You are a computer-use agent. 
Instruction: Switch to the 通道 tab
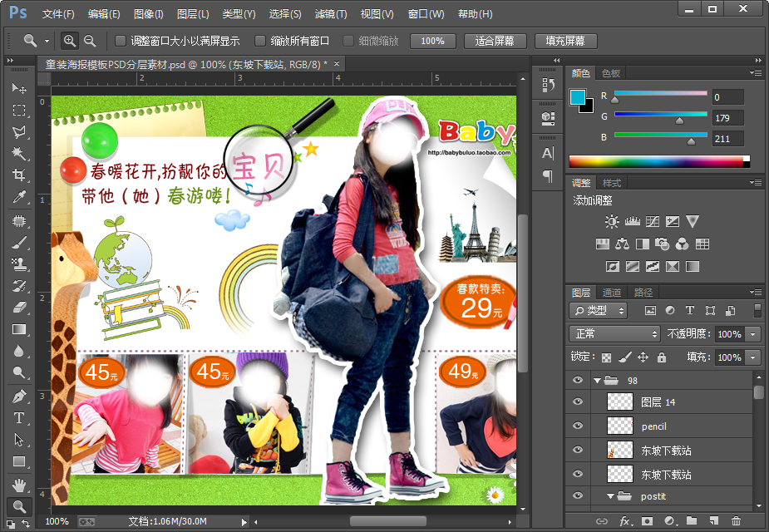point(612,293)
